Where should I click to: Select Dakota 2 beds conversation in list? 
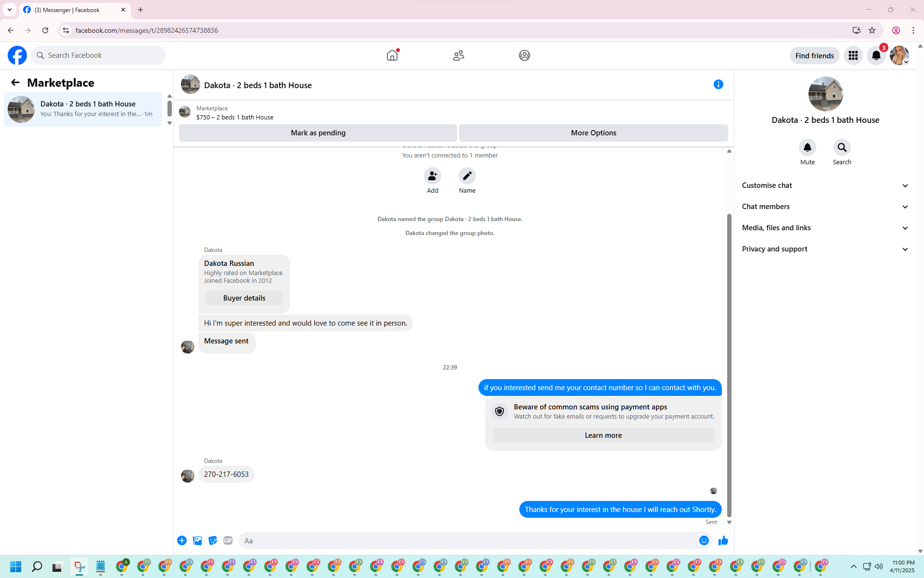pyautogui.click(x=83, y=109)
